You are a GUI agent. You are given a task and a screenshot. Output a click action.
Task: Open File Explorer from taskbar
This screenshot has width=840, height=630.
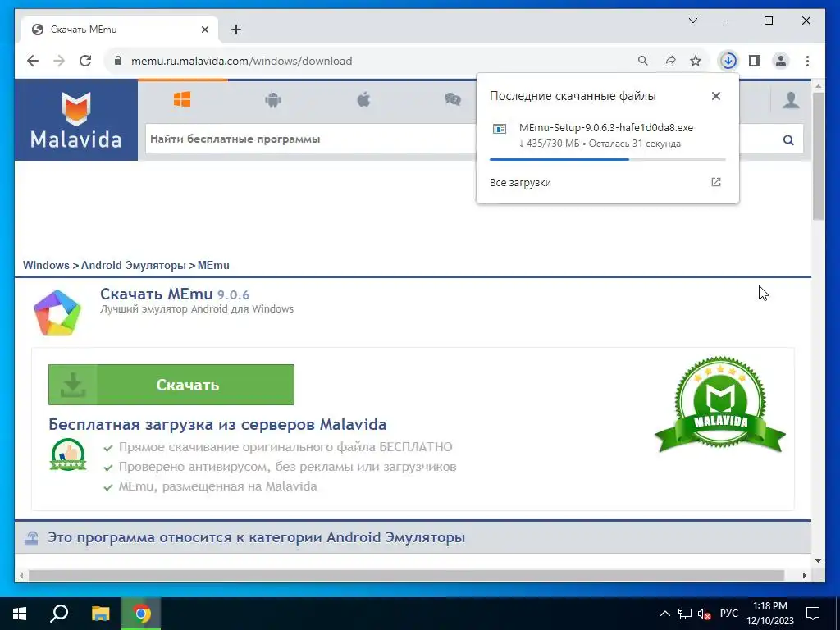pos(100,614)
